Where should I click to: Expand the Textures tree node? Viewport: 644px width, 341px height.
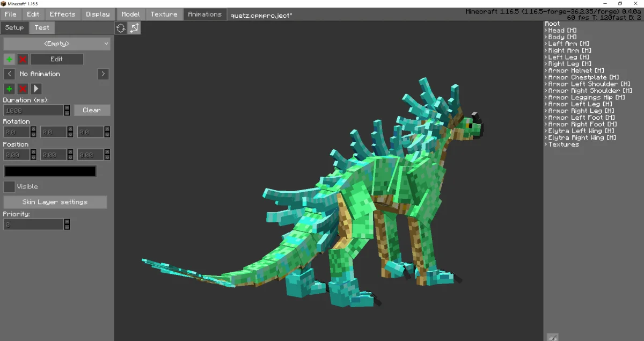coord(546,144)
